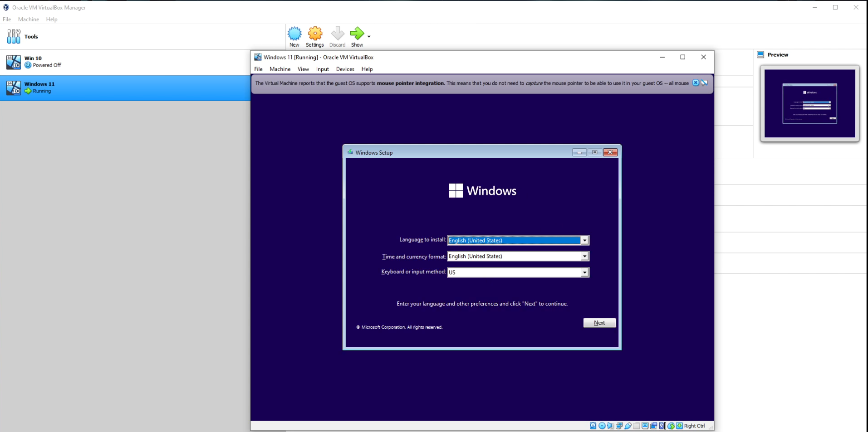This screenshot has width=868, height=432.
Task: Minimize the Windows 11 VM window
Action: [662, 57]
